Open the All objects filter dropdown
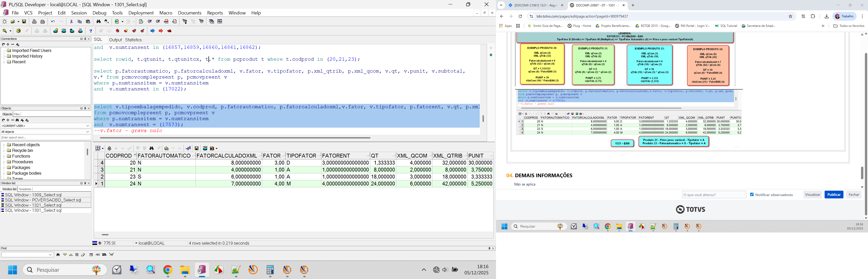The image size is (868, 279). 88,132
